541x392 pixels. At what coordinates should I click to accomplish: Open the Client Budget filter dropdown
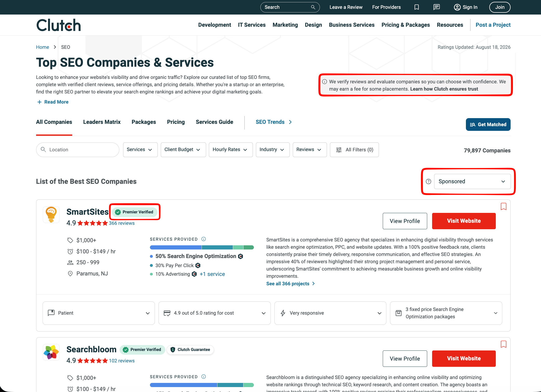[183, 150]
